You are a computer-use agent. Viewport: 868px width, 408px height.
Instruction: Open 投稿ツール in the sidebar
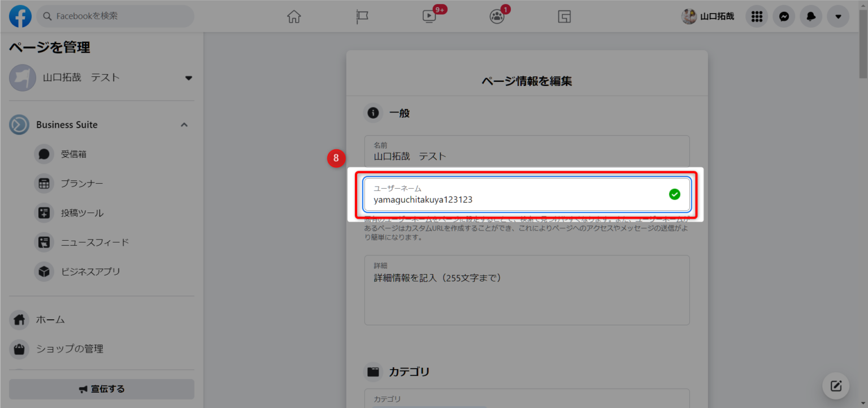[x=82, y=213]
